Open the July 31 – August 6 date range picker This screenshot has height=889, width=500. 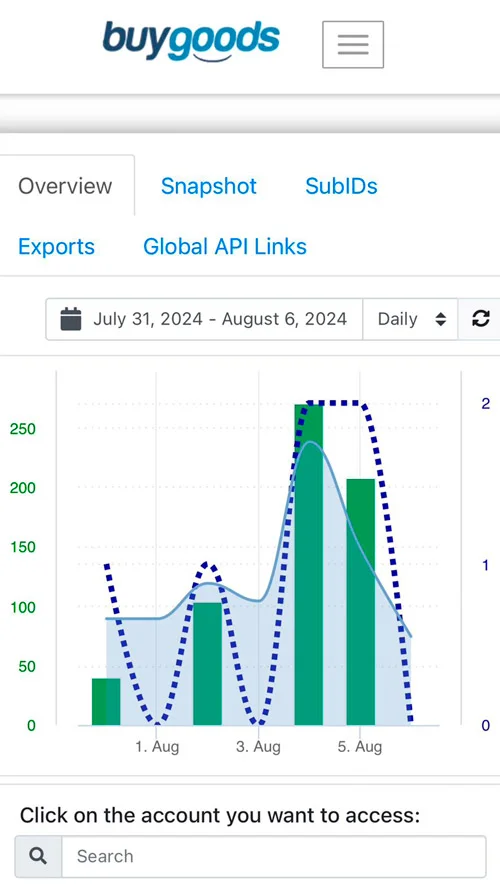click(x=204, y=319)
